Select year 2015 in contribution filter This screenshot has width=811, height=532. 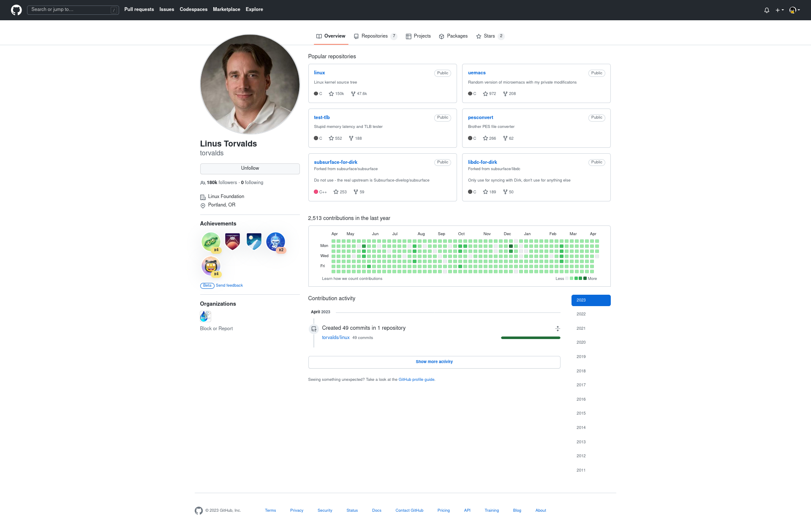(591, 414)
